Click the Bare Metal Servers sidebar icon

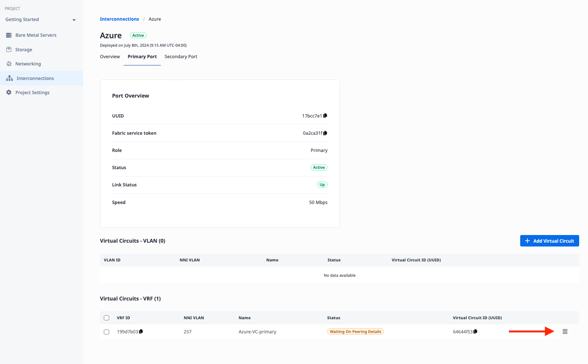pos(9,35)
